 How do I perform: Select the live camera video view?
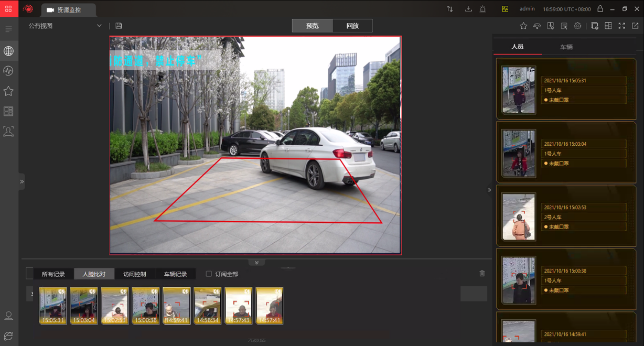pos(255,145)
